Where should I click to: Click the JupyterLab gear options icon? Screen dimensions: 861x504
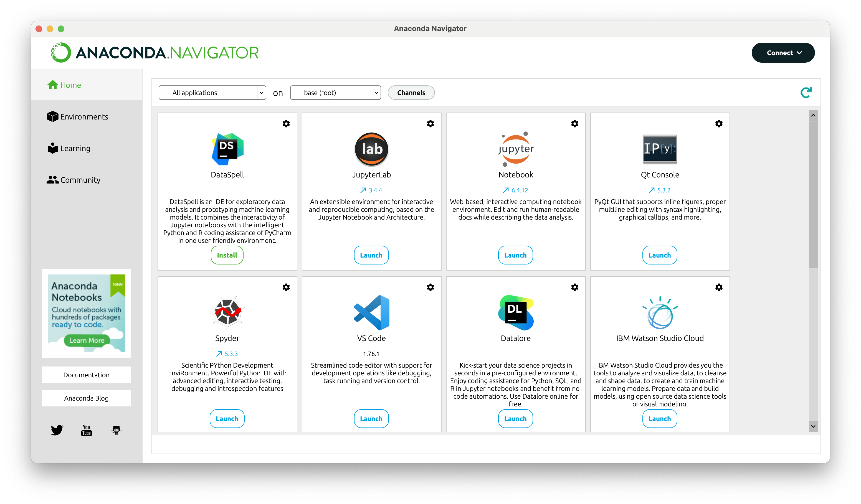click(x=430, y=124)
